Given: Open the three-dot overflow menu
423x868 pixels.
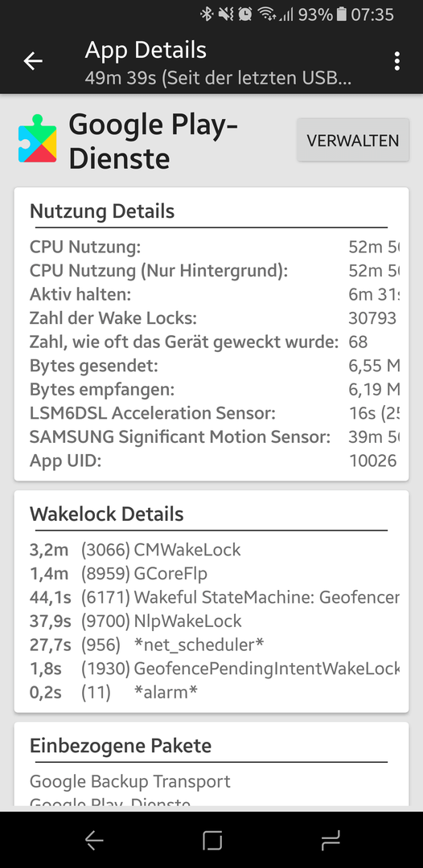Looking at the screenshot, I should click(397, 61).
